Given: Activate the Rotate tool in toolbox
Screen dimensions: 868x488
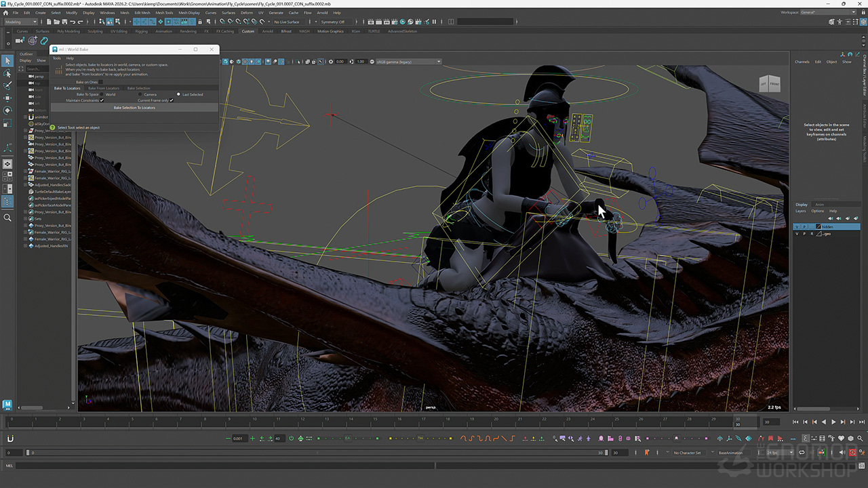Looking at the screenshot, I should tap(7, 110).
